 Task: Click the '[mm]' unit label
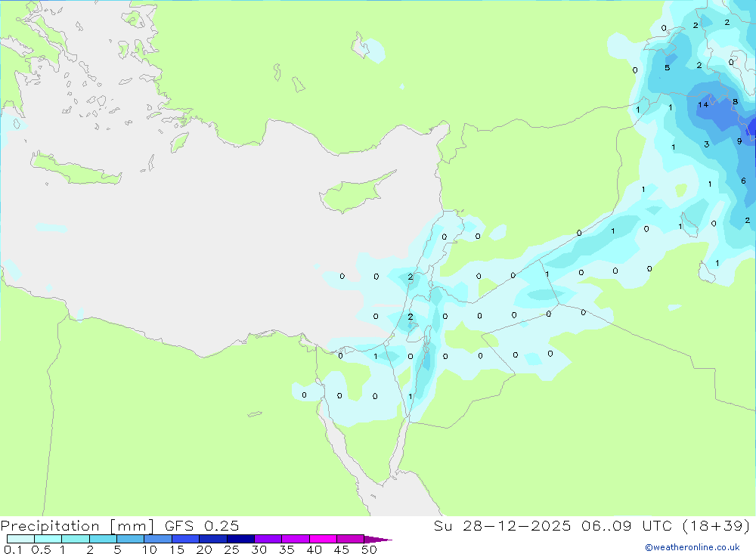[x=132, y=526]
